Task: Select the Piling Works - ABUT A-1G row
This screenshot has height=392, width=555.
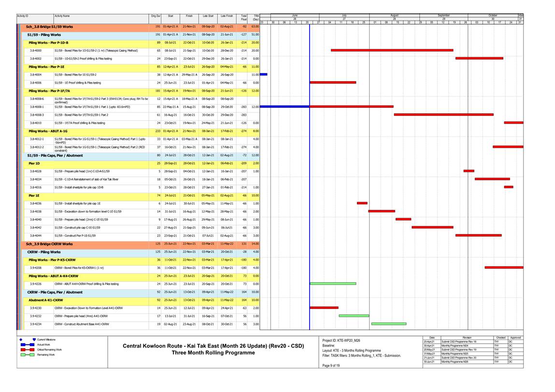Action: 48,131
